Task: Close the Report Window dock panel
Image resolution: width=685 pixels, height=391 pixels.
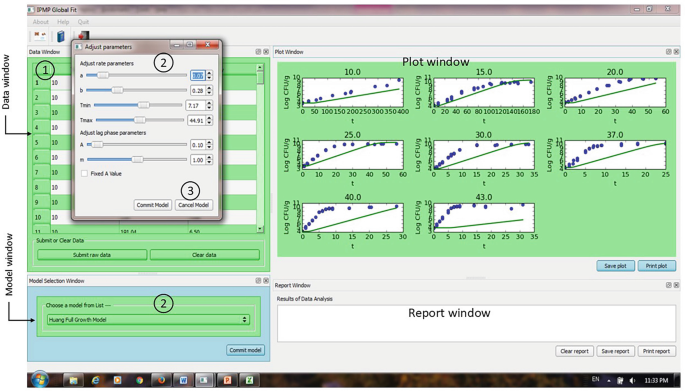Action: point(676,285)
